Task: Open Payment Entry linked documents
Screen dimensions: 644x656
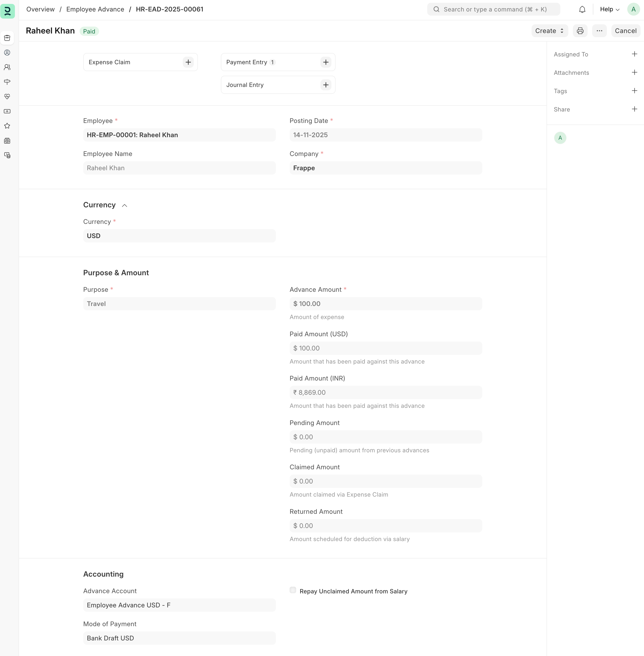Action: (247, 62)
